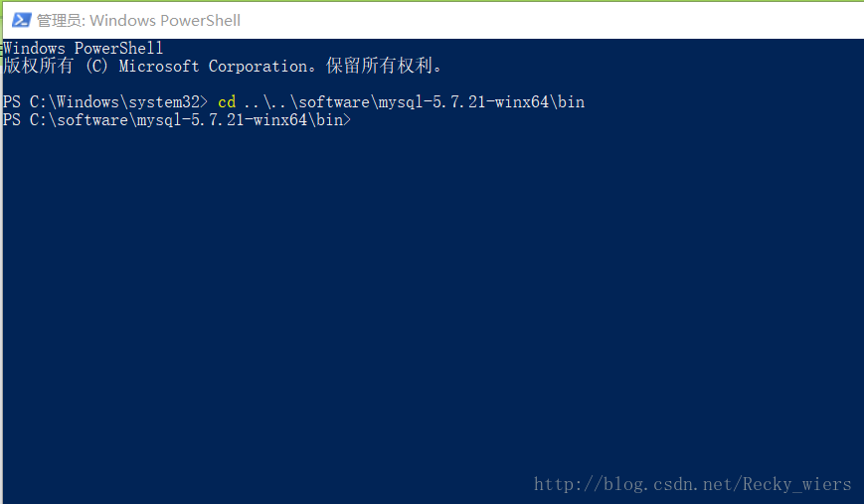The width and height of the screenshot is (864, 504).
Task: Click the empty console area mid-window
Action: pos(432,298)
